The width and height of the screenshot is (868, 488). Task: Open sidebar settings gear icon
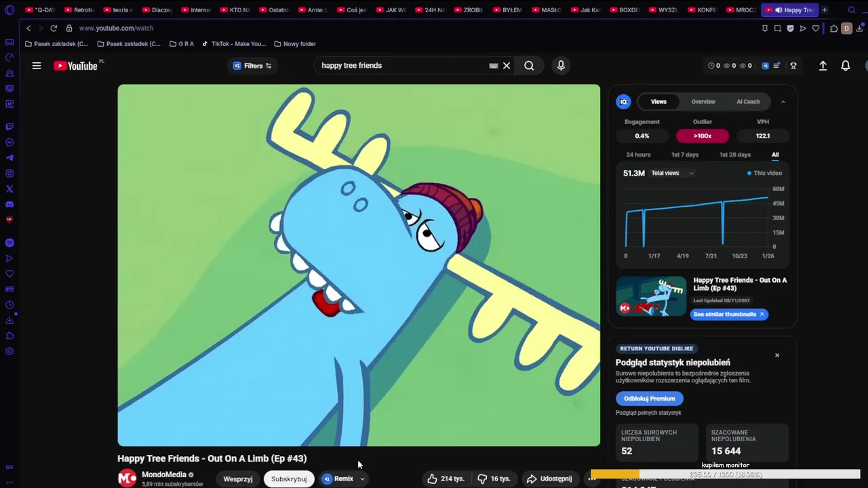tap(9, 351)
